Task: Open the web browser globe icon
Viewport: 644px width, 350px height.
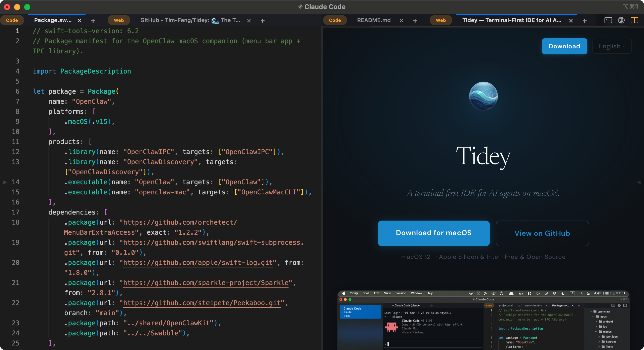Action: click(621, 20)
